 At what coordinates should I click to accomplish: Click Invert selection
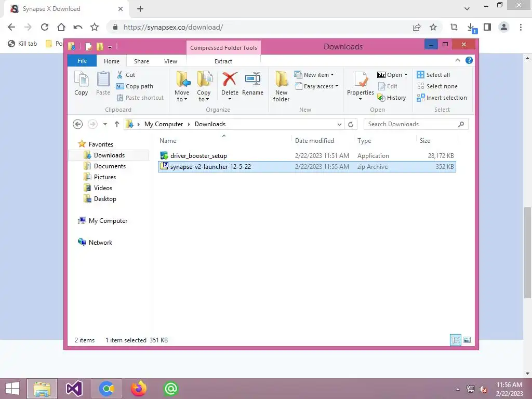point(442,98)
